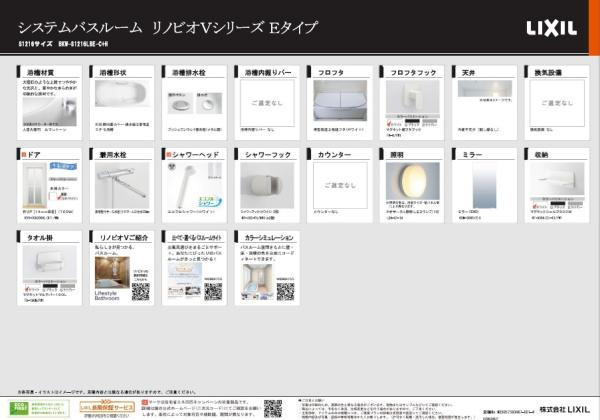Click the 収納 shelf photo
Image resolution: width=600 pixels, height=420 pixels.
click(x=557, y=179)
